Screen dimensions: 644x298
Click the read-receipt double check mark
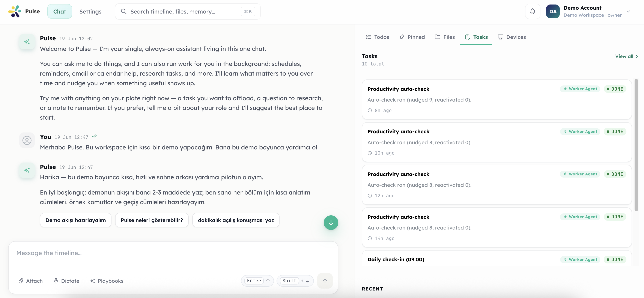coord(94,136)
